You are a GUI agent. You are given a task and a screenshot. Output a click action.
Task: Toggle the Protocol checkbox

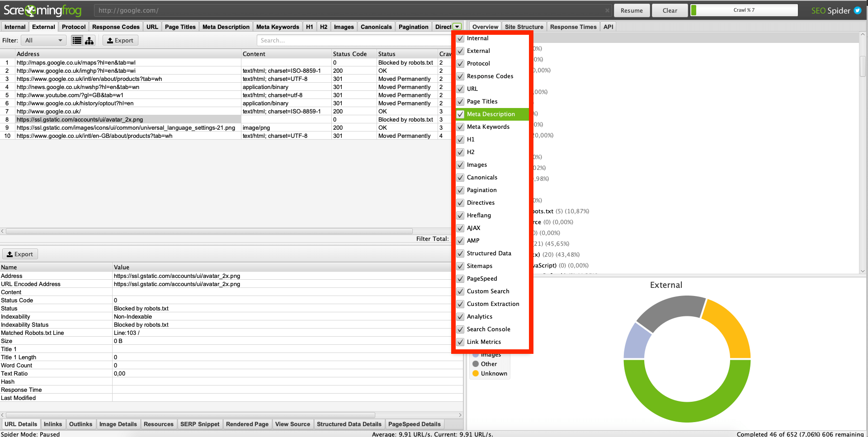[x=460, y=64]
